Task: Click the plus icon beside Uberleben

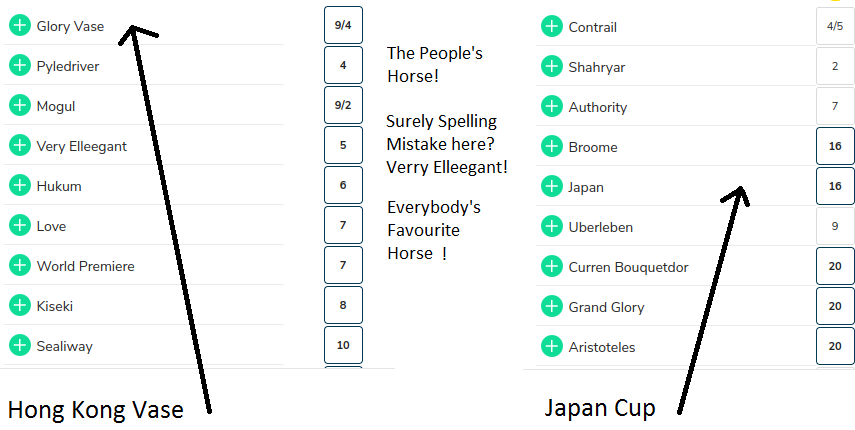Action: [x=552, y=227]
